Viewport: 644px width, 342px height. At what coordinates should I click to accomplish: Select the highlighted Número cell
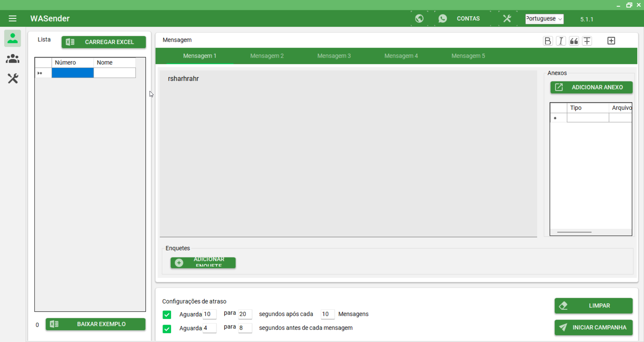(72, 73)
